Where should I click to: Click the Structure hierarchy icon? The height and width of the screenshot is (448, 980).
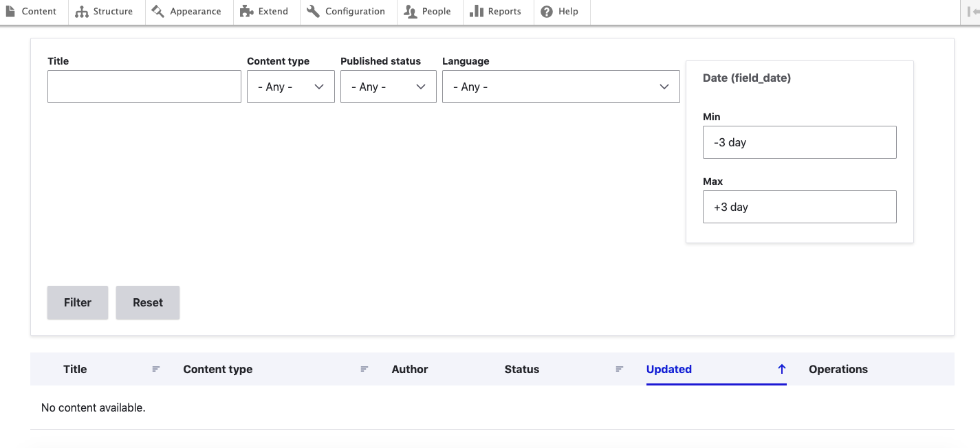[x=82, y=12]
